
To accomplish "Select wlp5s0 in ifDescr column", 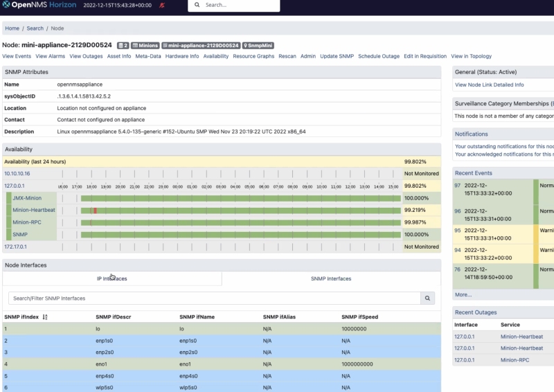I will pyautogui.click(x=105, y=388).
